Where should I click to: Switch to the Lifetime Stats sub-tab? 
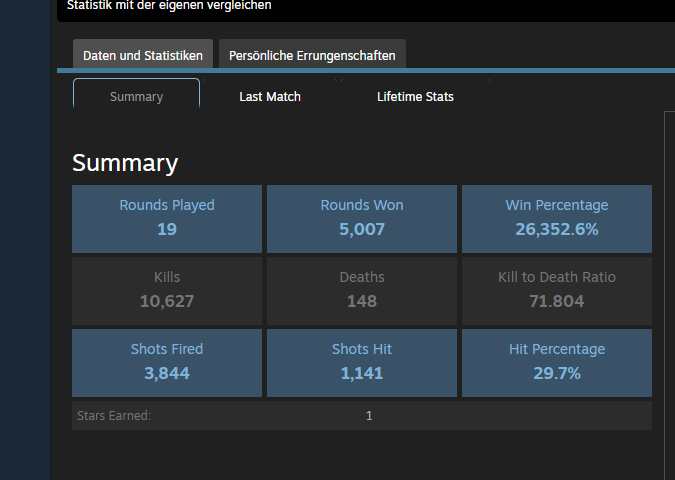[415, 97]
